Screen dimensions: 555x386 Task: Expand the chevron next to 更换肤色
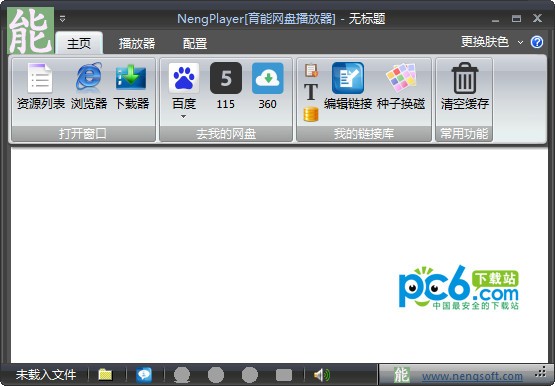point(520,42)
